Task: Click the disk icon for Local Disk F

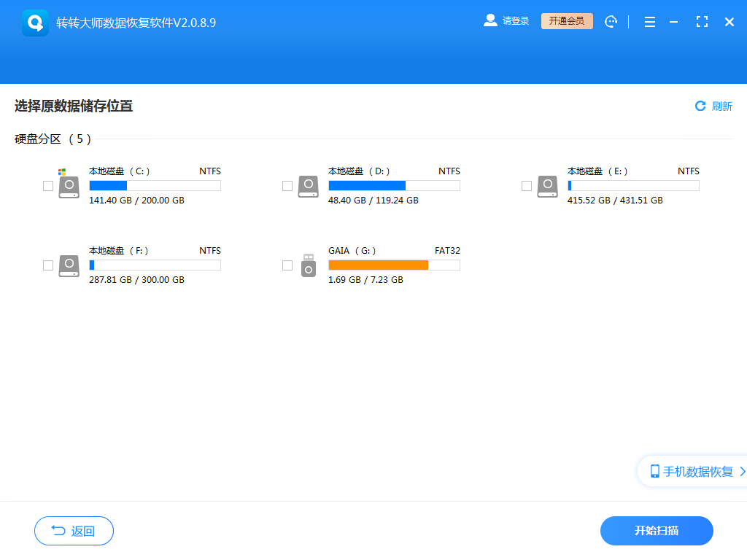Action: point(69,265)
